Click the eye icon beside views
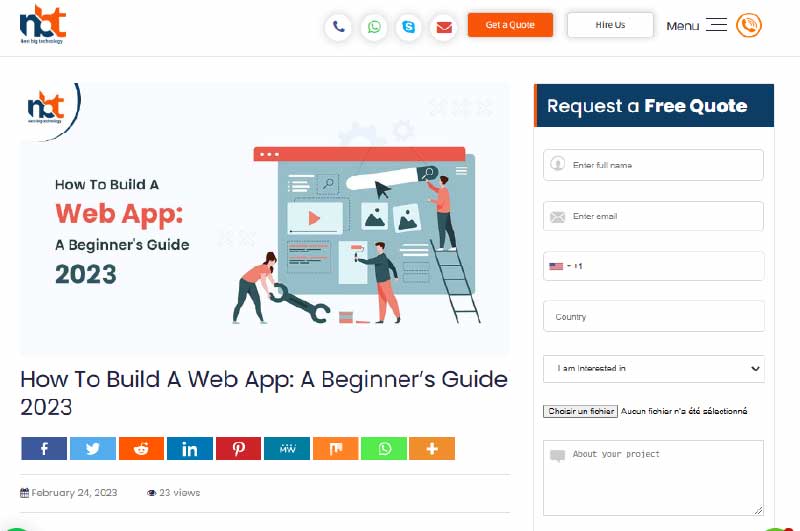The width and height of the screenshot is (800, 531). tap(152, 493)
